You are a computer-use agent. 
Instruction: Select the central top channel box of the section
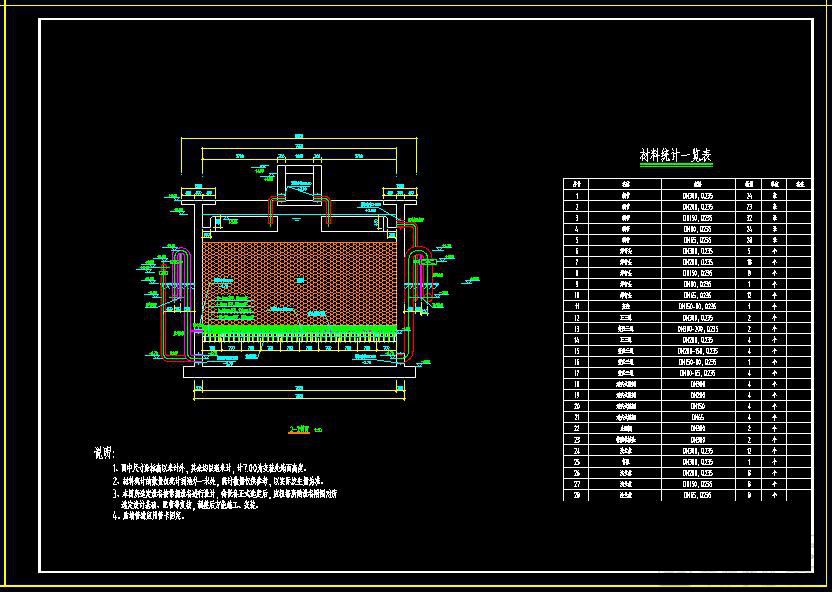(x=299, y=184)
